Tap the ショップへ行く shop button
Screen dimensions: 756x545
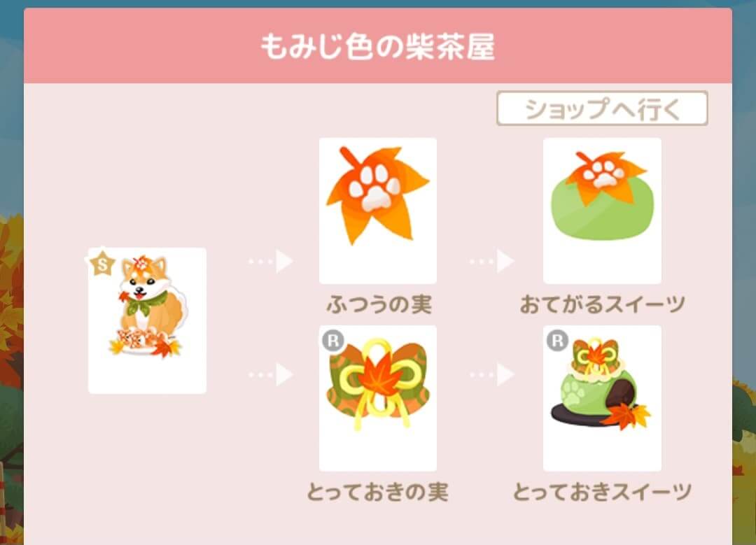pos(602,108)
